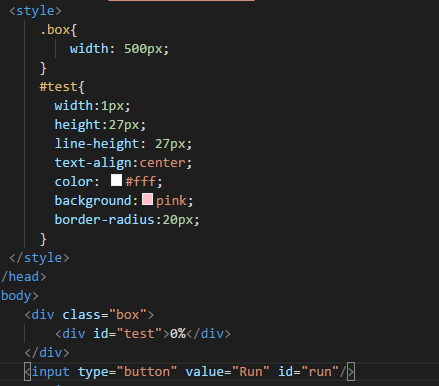Click the id="run" attribute

pos(308,372)
